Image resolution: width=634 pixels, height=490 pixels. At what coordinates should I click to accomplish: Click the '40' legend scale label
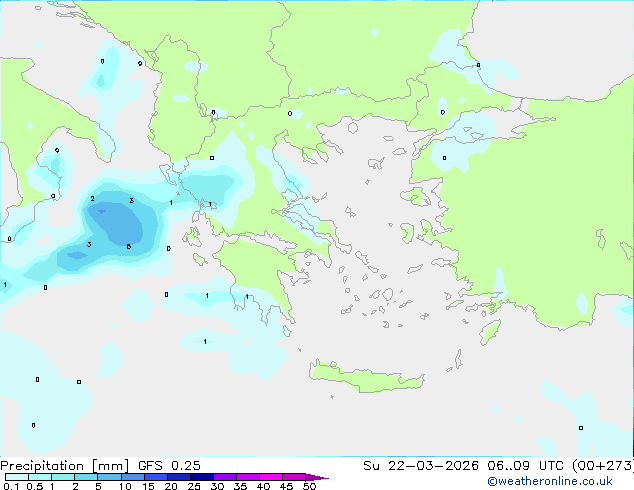pyautogui.click(x=263, y=486)
